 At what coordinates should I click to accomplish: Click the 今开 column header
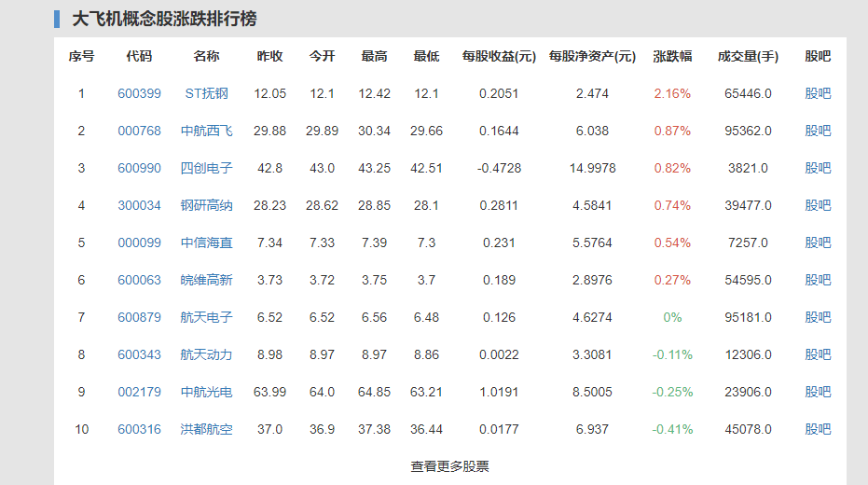point(322,57)
